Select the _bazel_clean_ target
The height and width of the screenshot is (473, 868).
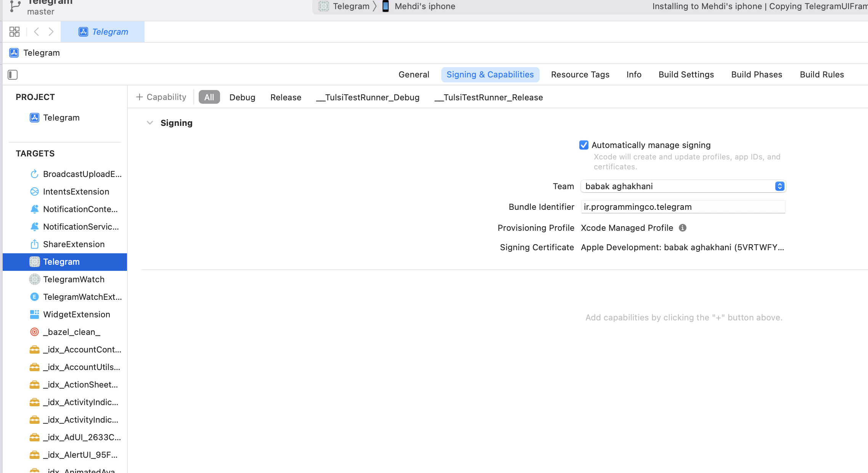(72, 332)
